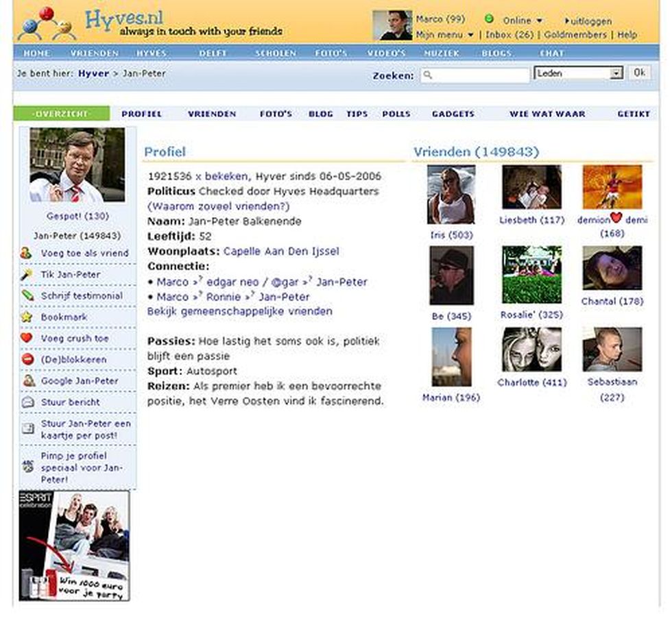Click the Ok search button
672x623 pixels.
pyautogui.click(x=639, y=73)
